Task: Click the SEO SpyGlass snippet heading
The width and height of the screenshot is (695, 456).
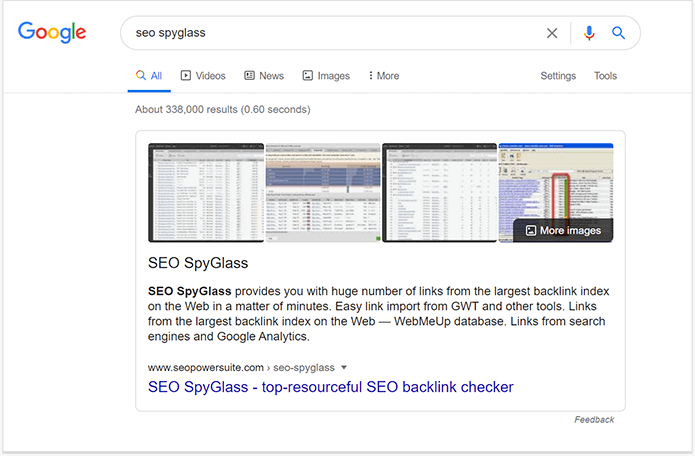Action: coord(198,263)
